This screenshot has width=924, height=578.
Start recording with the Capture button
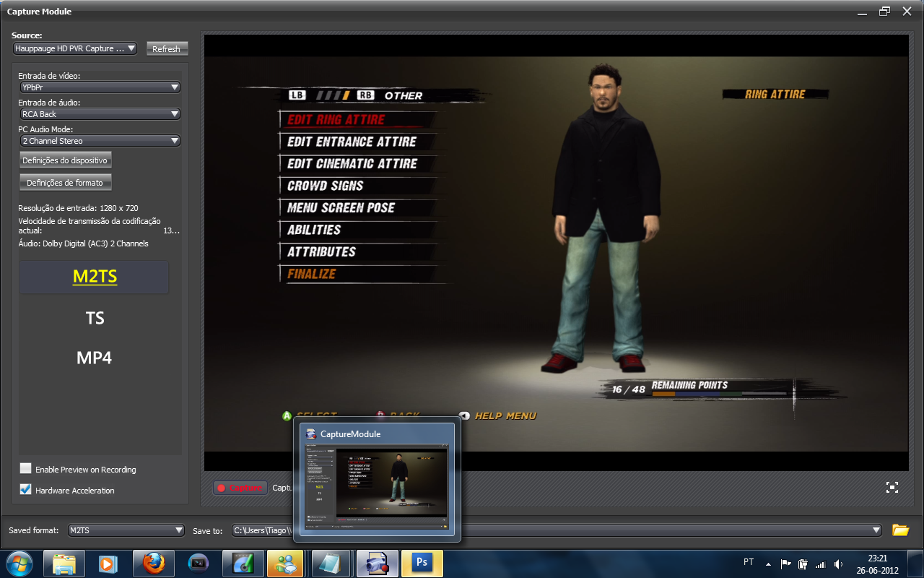pos(240,488)
